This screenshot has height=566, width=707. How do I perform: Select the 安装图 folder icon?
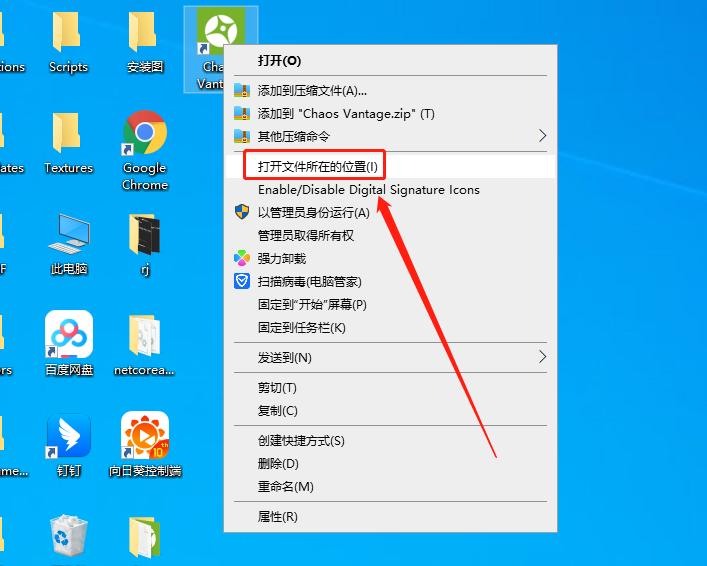pyautogui.click(x=145, y=34)
